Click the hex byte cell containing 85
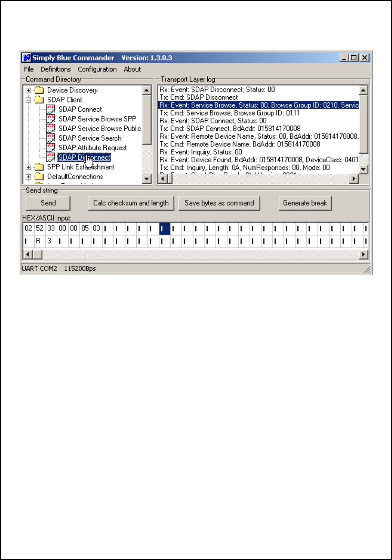392x560 pixels. point(85,228)
